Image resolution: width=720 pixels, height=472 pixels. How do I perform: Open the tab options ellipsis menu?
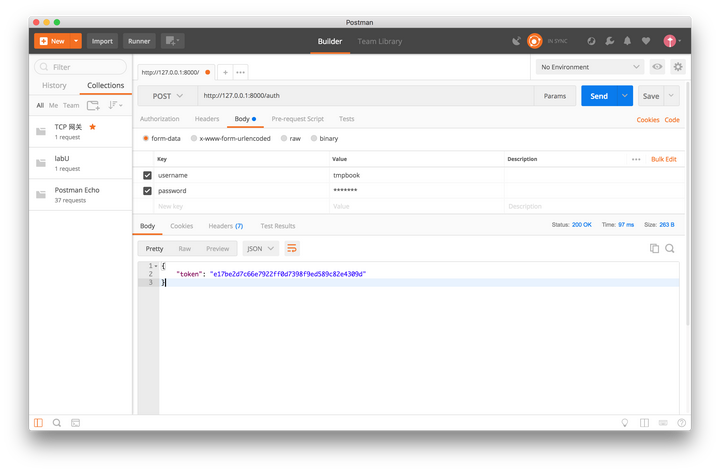point(241,72)
